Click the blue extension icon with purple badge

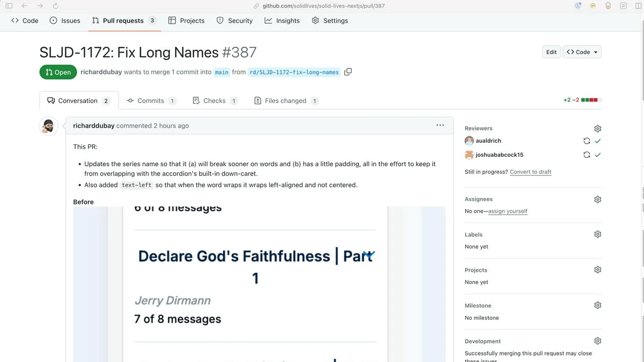point(578,6)
